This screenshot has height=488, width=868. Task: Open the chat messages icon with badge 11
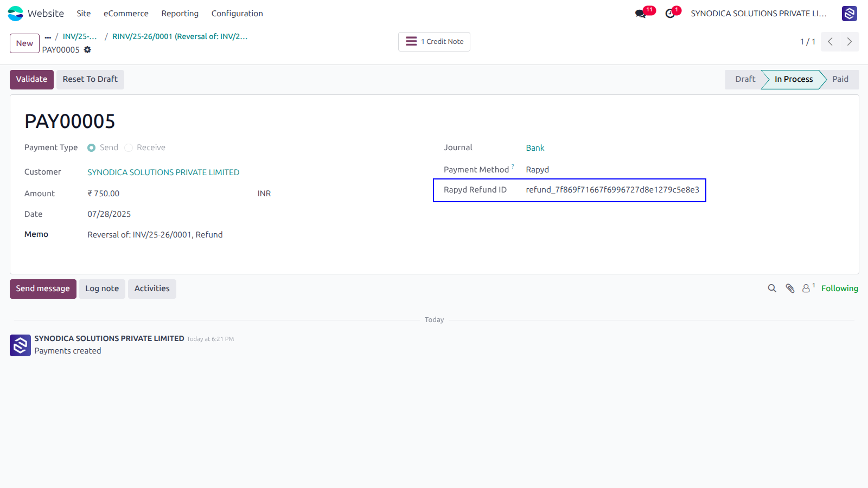pos(641,14)
